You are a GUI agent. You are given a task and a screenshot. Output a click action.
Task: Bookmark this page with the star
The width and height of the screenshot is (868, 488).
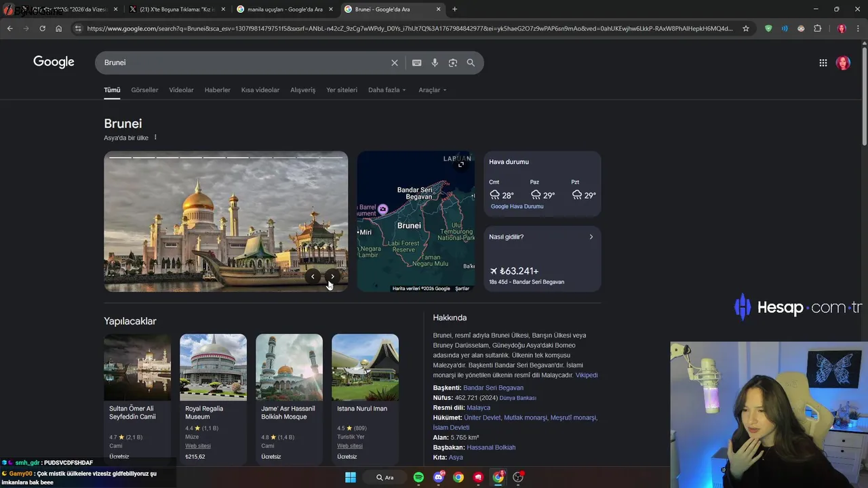pos(746,28)
